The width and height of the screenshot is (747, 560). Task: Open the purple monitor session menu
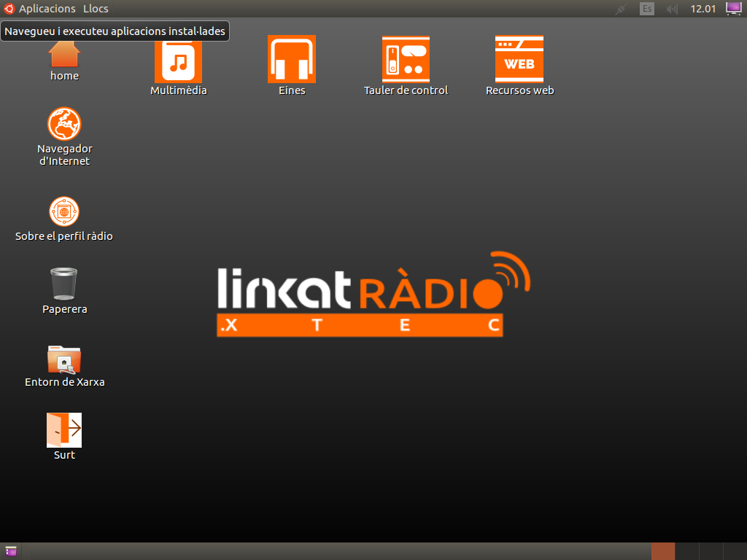point(733,9)
